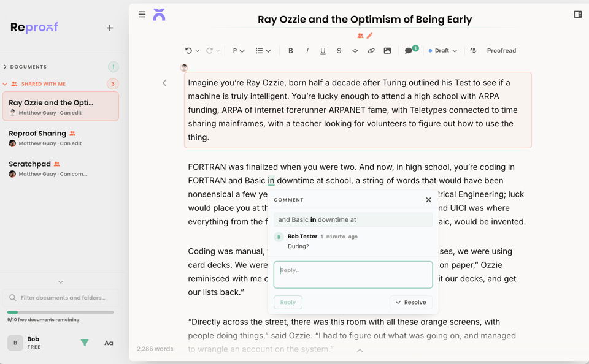Click the 'During?' comment text
This screenshot has height=364, width=589.
click(x=298, y=246)
